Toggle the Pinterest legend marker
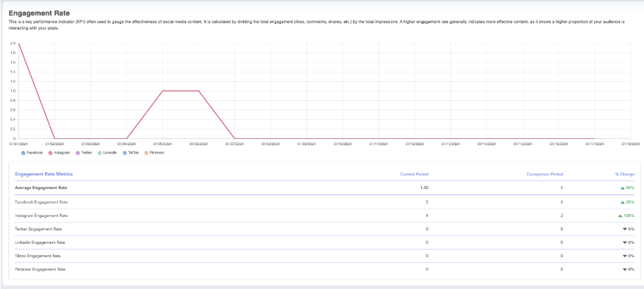This screenshot has height=289, width=644. pyautogui.click(x=147, y=152)
